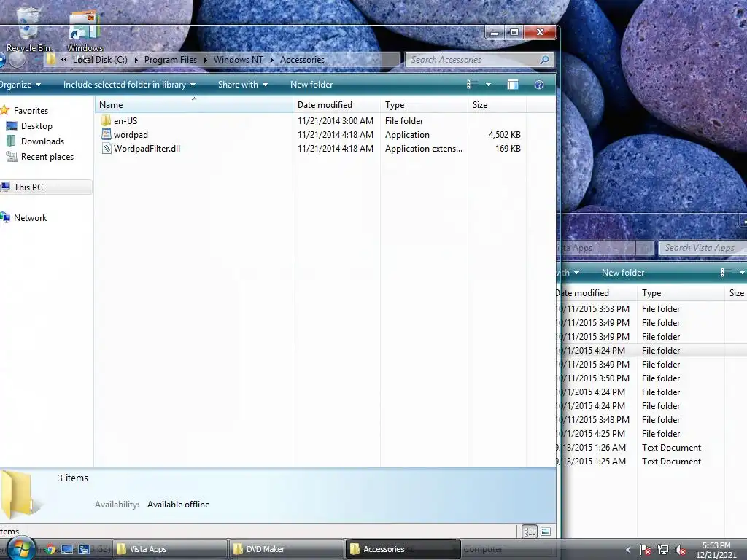747x560 pixels.
Task: Click the WordpadFilter.dll file name
Action: coord(147,149)
